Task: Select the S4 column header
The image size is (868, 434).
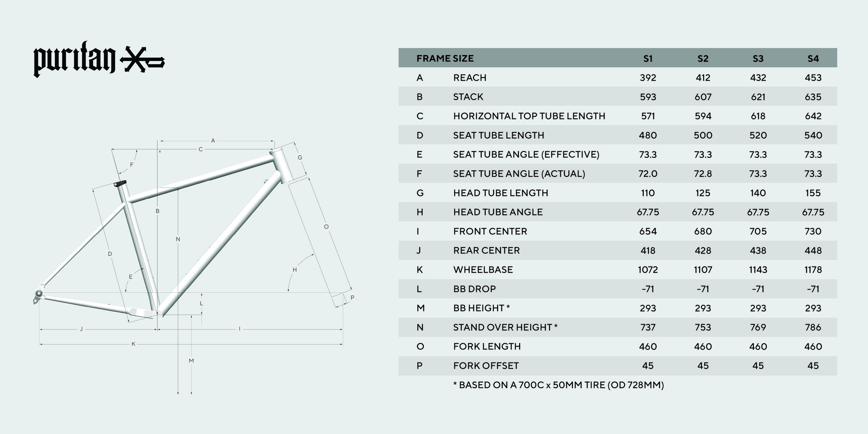Action: 813,59
